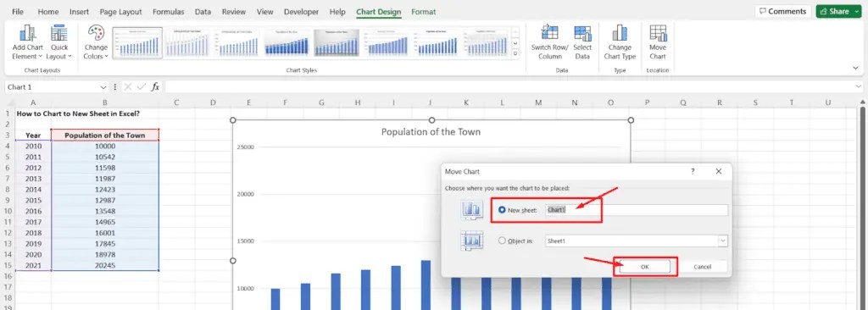Viewport: 868px width, 310px height.
Task: Expand the formula bar with the chevron
Action: click(859, 87)
